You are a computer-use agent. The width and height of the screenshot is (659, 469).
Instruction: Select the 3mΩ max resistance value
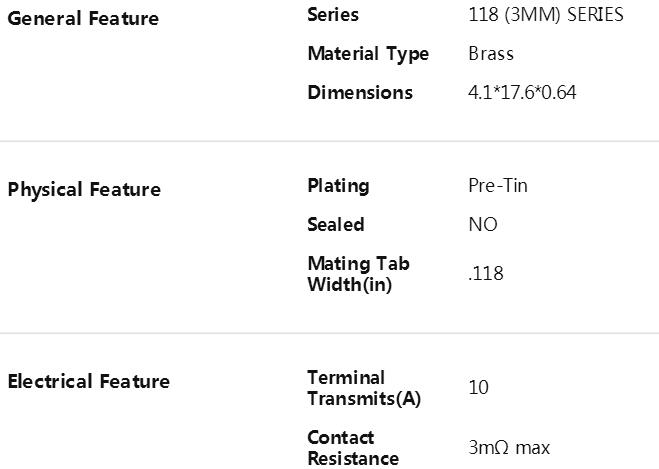coord(509,448)
